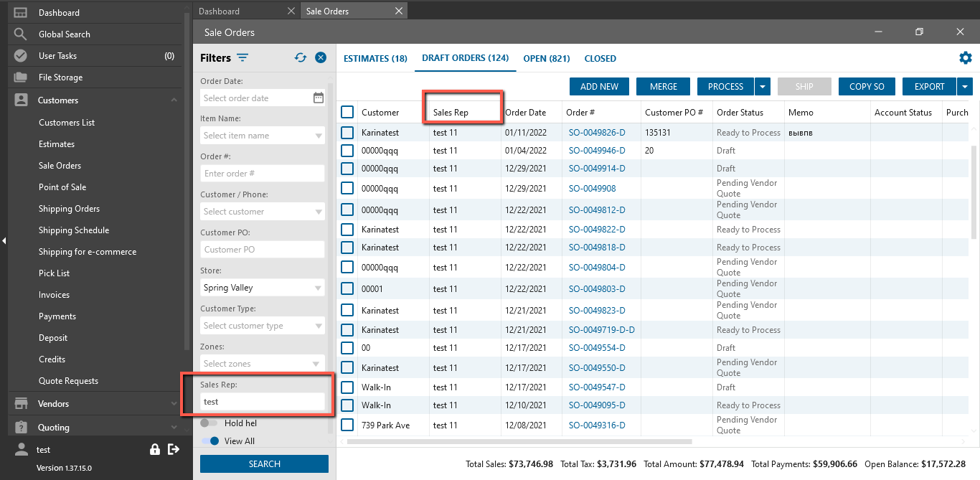Collapse the Customers section in sidebar
This screenshot has height=480, width=980.
pyautogui.click(x=174, y=100)
